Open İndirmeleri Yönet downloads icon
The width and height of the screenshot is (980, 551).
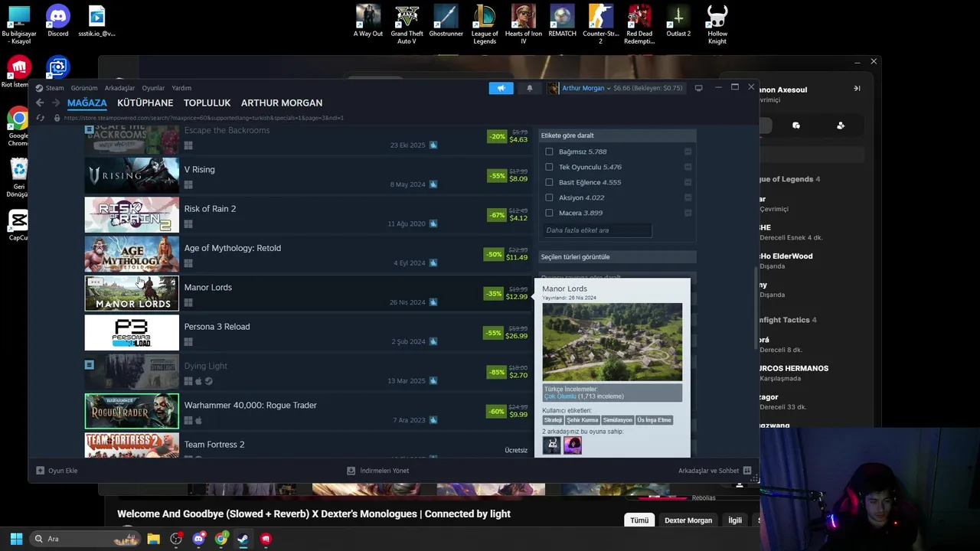351,471
